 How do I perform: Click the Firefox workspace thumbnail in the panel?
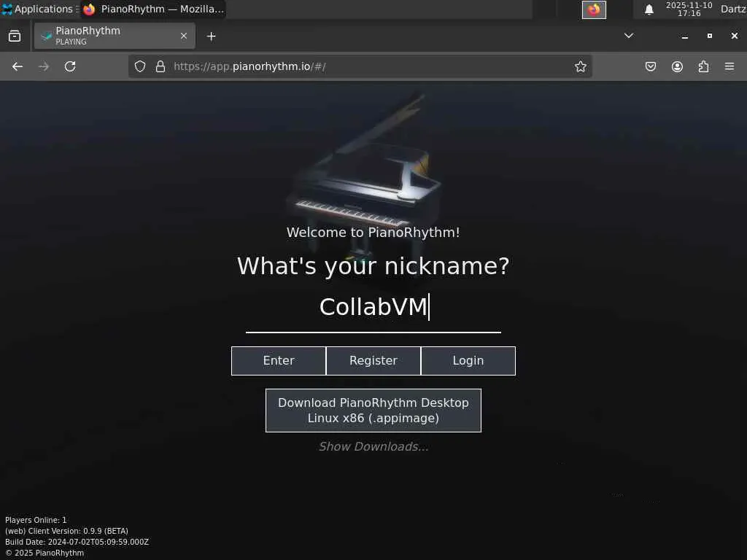click(594, 9)
